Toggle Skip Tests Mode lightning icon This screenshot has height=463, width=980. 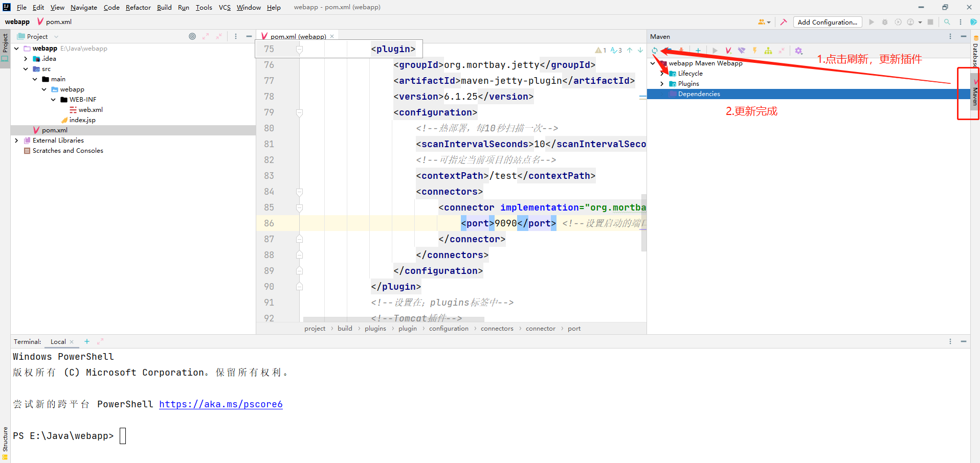point(754,51)
